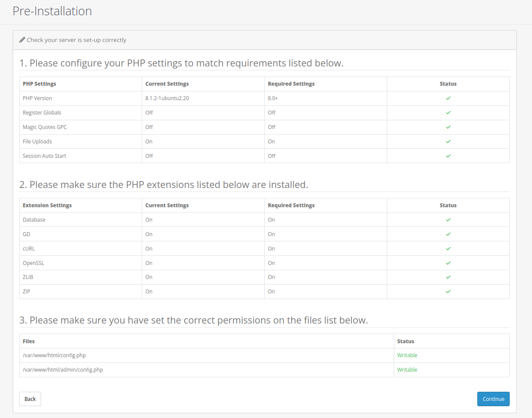Go back using the Back button

pos(30,399)
